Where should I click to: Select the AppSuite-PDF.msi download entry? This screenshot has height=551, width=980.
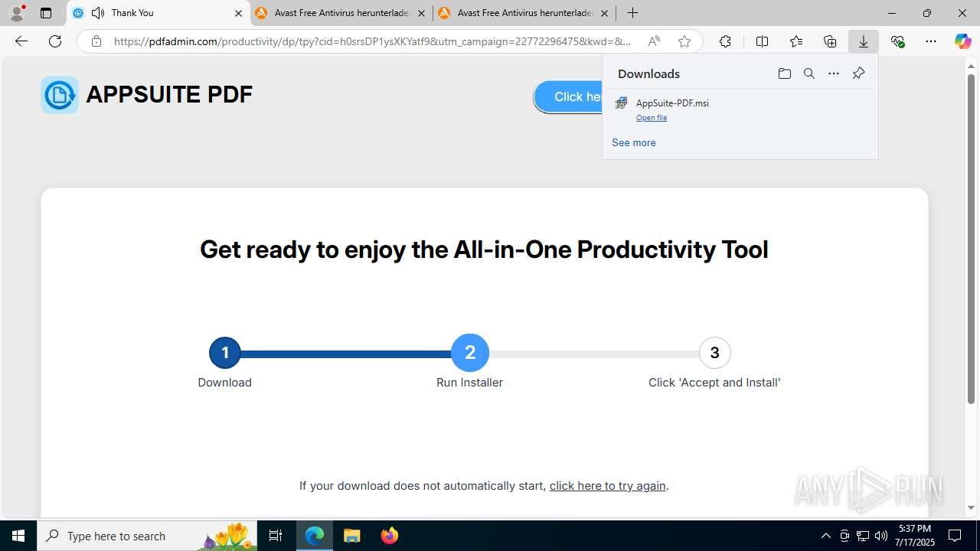tap(740, 109)
